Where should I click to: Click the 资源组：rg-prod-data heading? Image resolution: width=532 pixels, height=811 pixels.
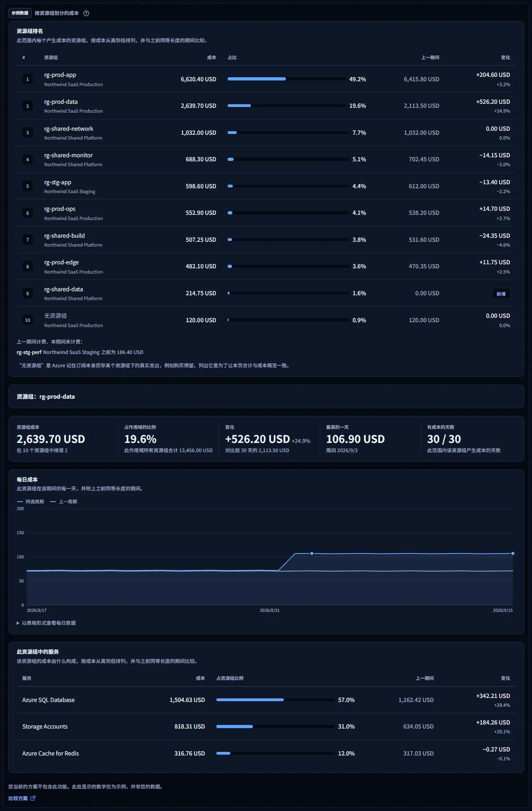[46, 397]
